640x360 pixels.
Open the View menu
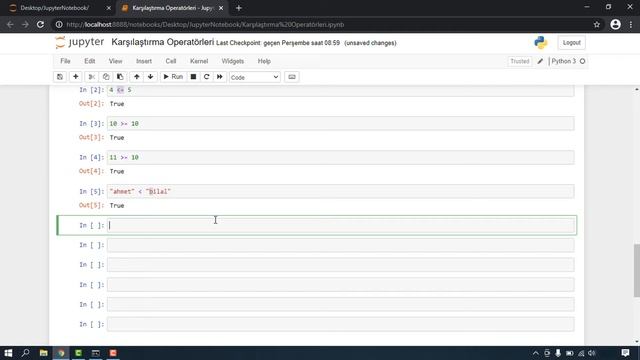pos(116,61)
